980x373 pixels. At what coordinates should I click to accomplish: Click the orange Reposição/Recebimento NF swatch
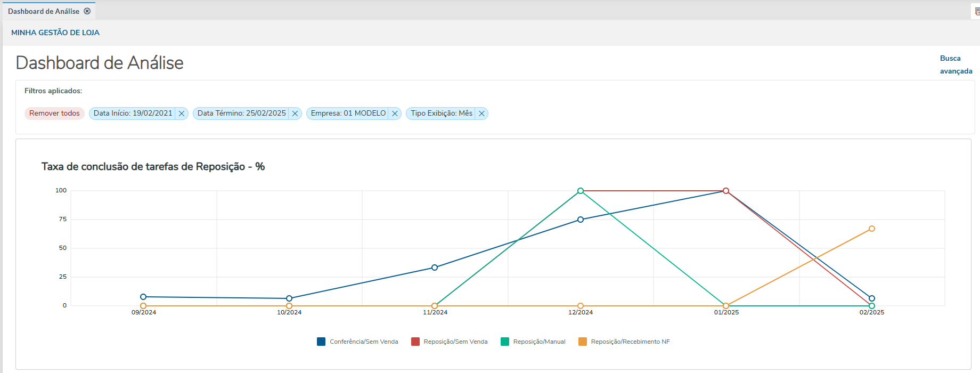click(583, 342)
